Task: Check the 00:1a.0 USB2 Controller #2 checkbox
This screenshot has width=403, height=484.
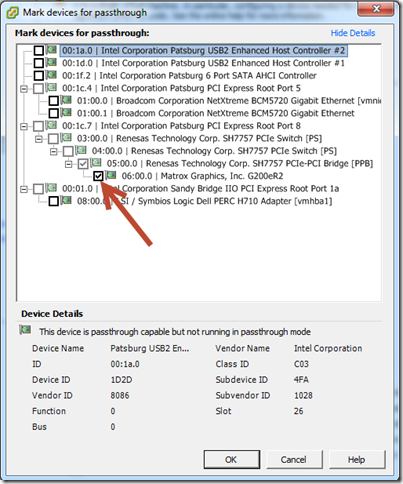Action: tap(39, 51)
